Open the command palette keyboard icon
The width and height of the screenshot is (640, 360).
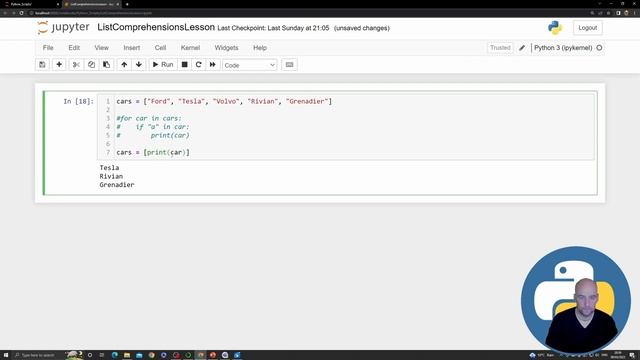click(x=289, y=64)
